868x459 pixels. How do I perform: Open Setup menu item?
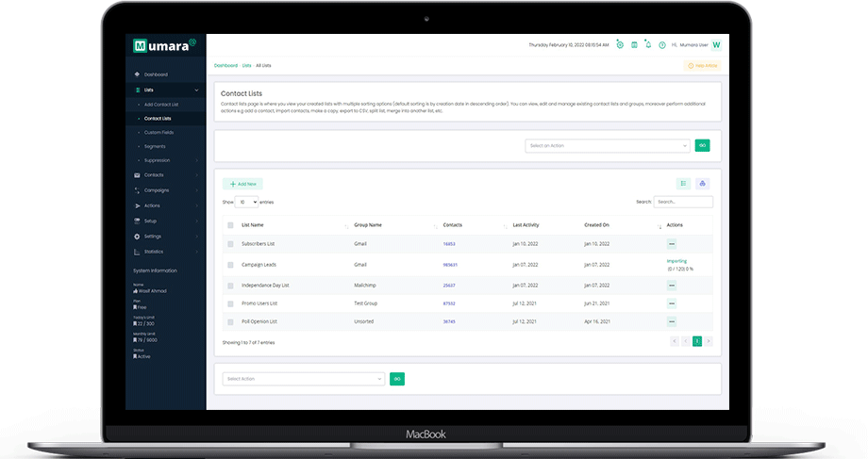(x=151, y=221)
